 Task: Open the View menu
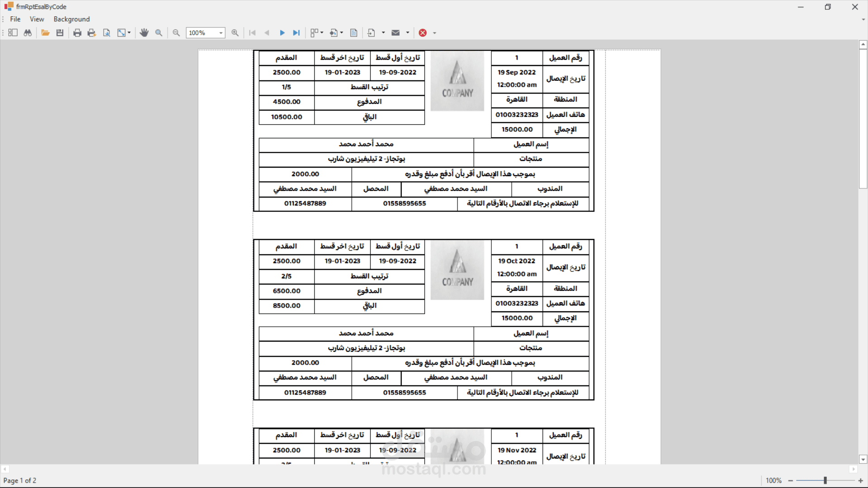coord(37,19)
